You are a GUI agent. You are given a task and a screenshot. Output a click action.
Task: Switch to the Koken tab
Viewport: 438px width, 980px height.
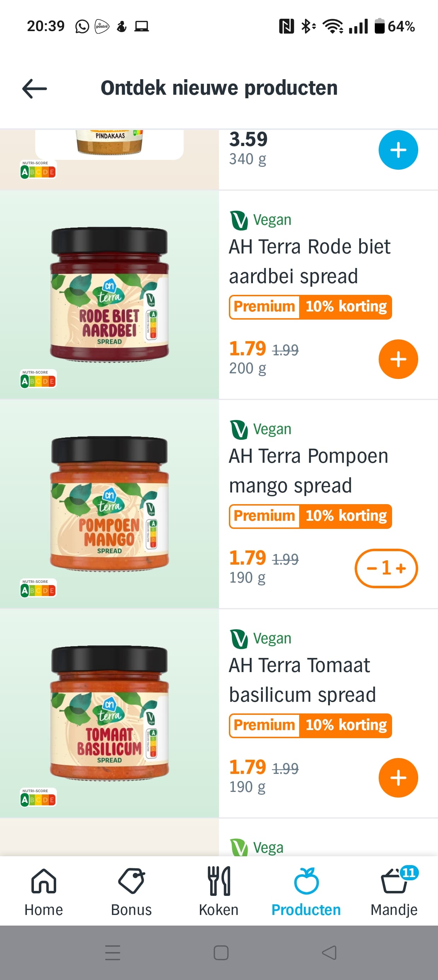219,891
